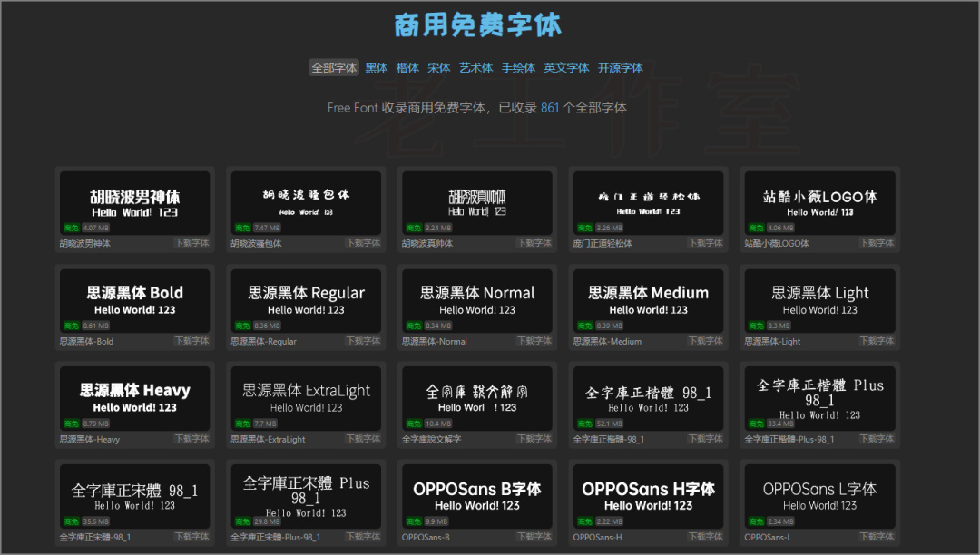The width and height of the screenshot is (980, 555).
Task: Open the 思源黑体 Light preview thumbnail
Action: (x=819, y=301)
